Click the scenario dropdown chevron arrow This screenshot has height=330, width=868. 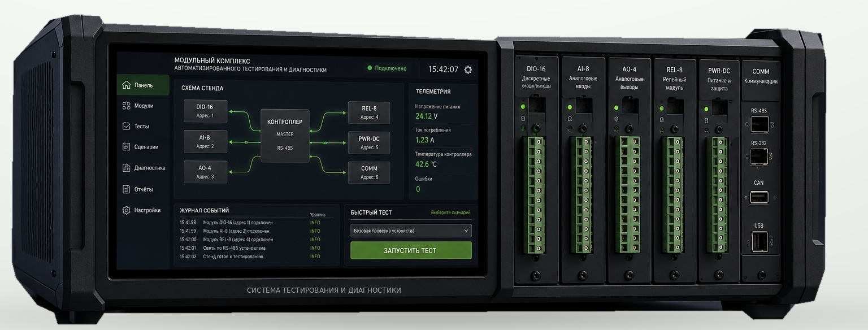coord(466,231)
